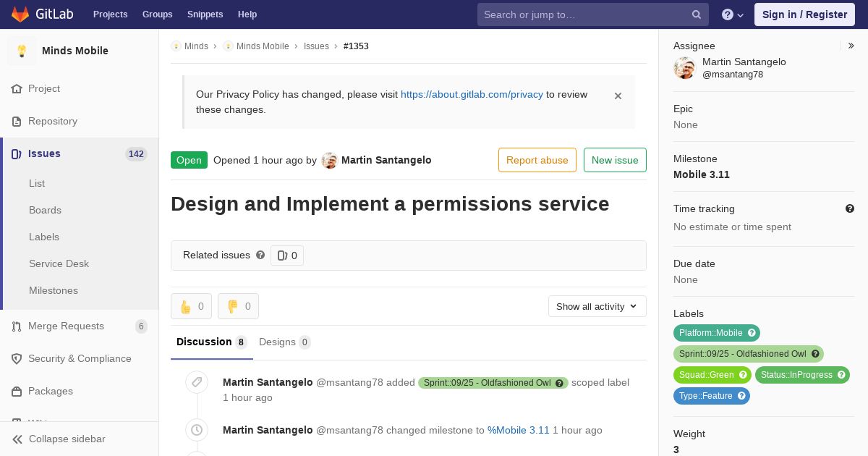This screenshot has height=456, width=868.
Task: Focus the Search or jump to field
Action: coord(593,14)
